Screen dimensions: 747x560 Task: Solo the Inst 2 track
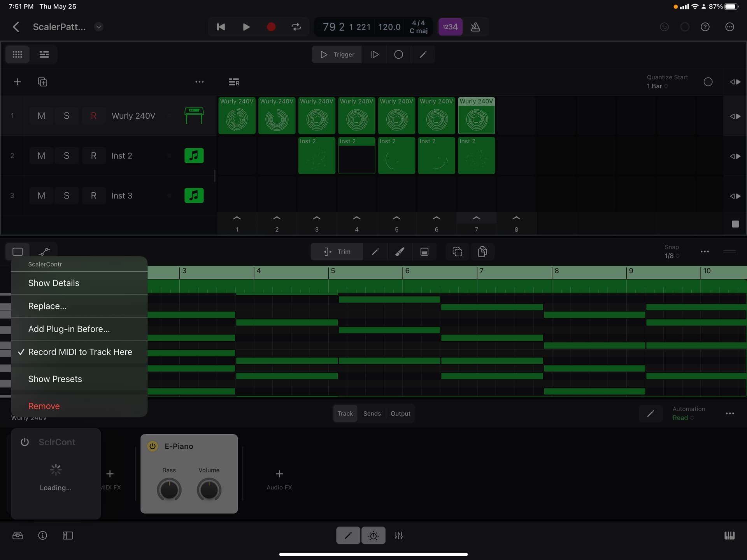pyautogui.click(x=67, y=156)
